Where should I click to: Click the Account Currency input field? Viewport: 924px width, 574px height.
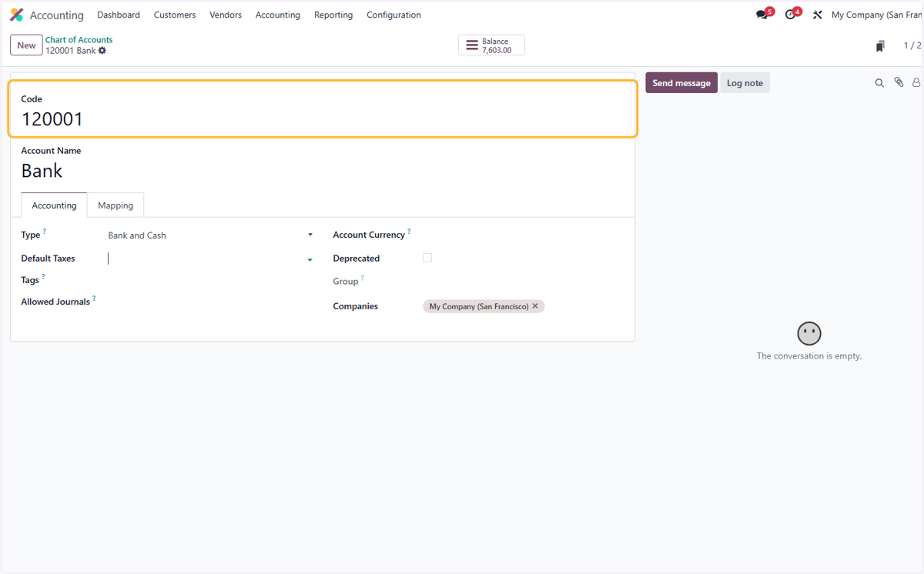[x=524, y=235]
